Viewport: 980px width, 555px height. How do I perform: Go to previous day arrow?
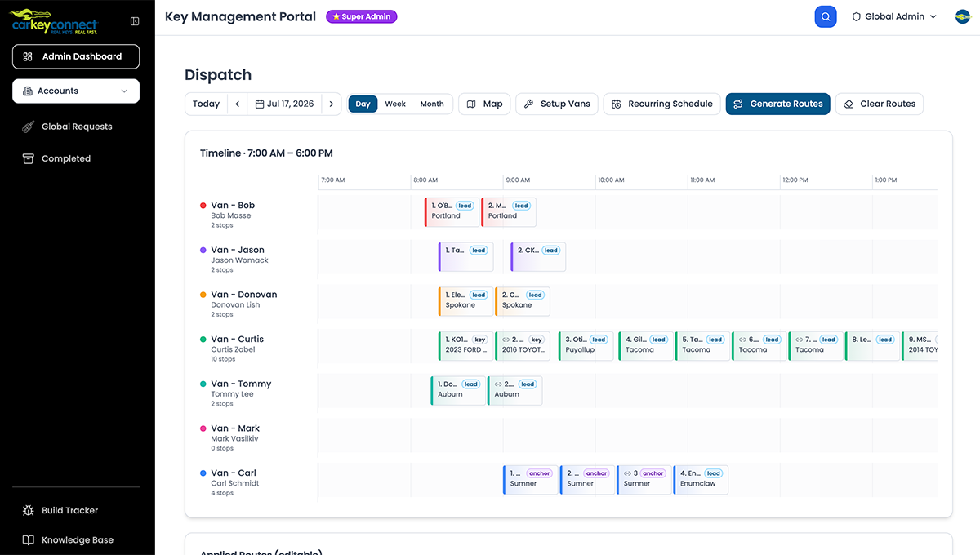tap(237, 104)
